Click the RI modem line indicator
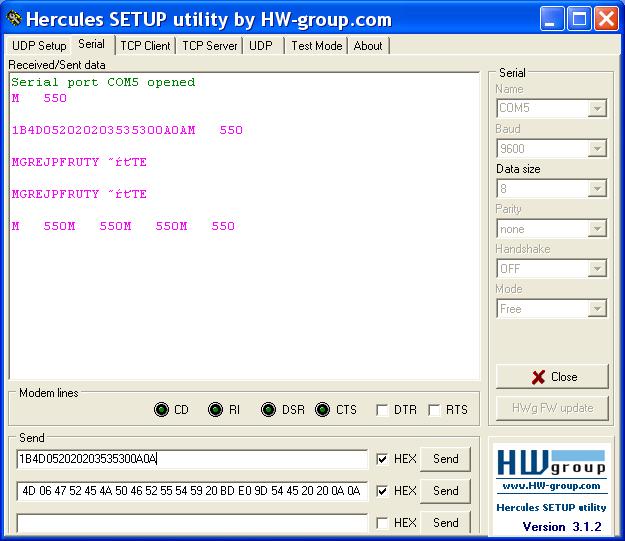 216,409
